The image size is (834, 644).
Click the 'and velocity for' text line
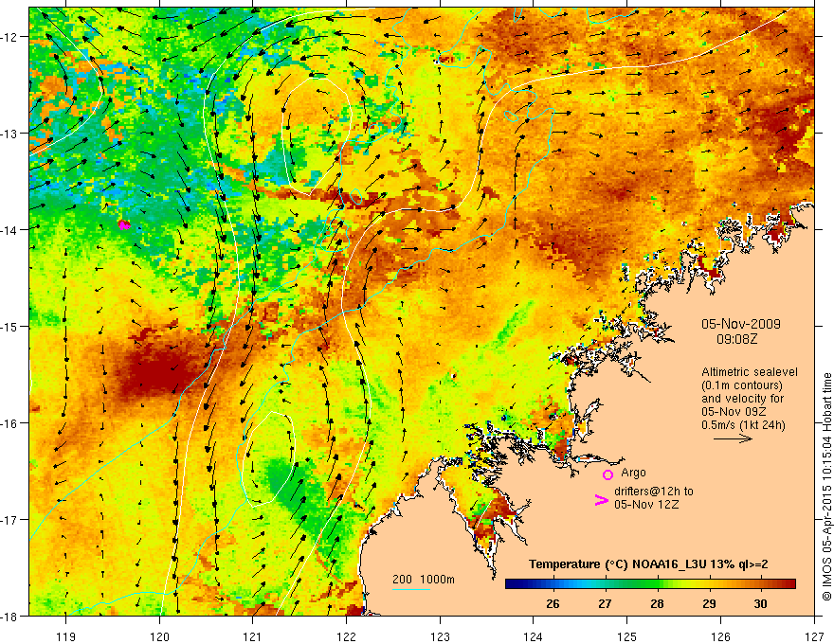742,399
